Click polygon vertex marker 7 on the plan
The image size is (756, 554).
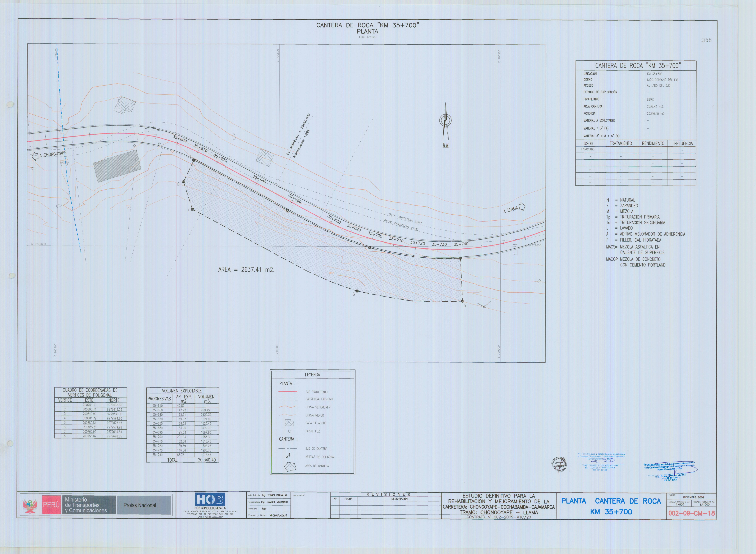pyautogui.click(x=192, y=209)
